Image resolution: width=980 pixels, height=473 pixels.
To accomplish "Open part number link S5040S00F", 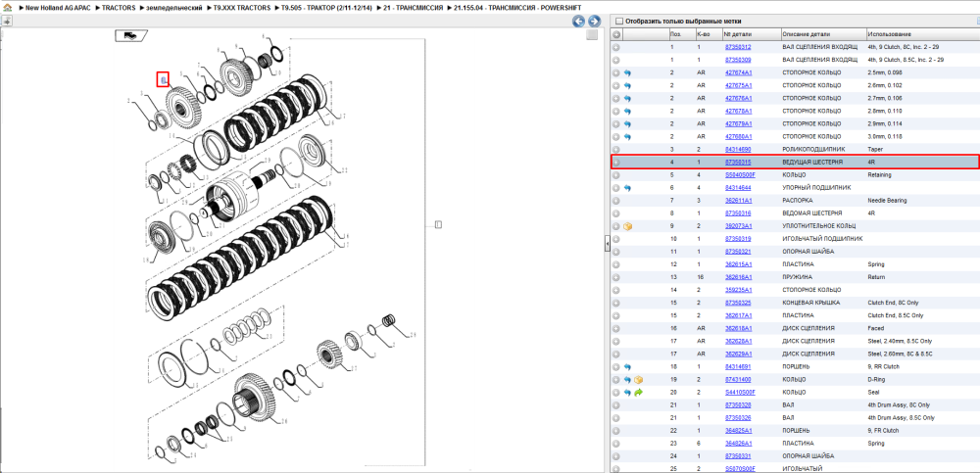I will click(x=740, y=175).
